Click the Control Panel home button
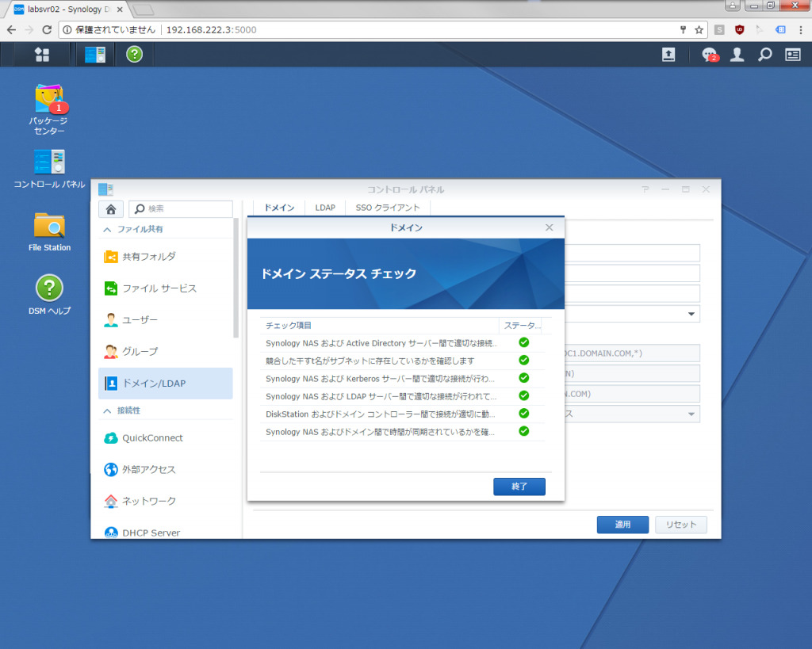Viewport: 812px width, 649px height. 111,209
